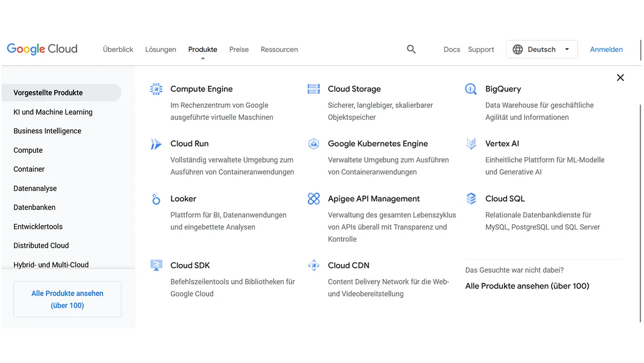Image resolution: width=644 pixels, height=363 pixels.
Task: Open the Cloud Run title link
Action: (x=189, y=144)
